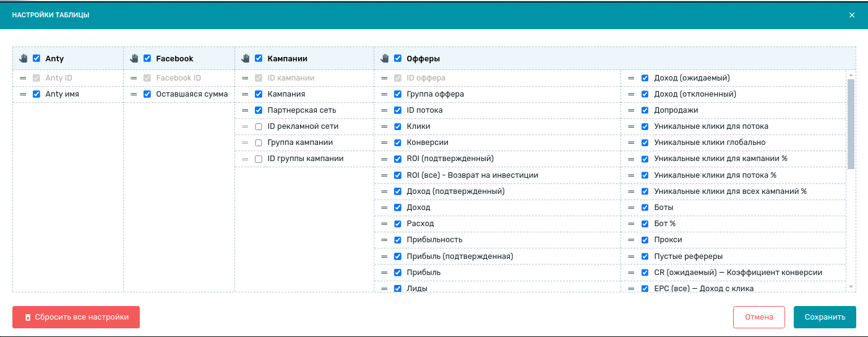Enable the Группа кампании column

tap(259, 142)
